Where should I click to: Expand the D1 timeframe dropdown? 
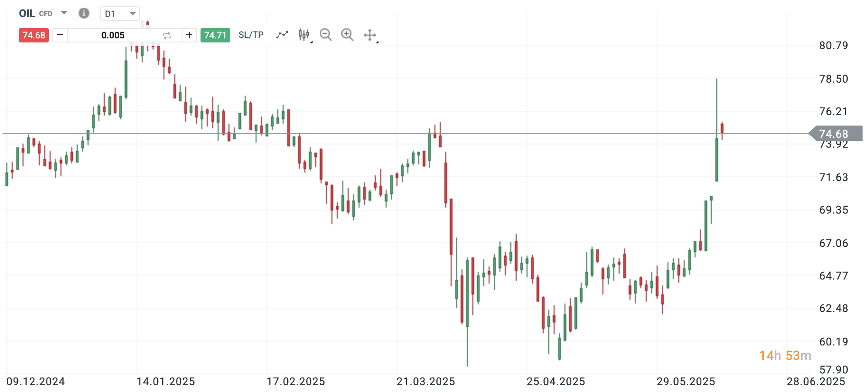click(x=132, y=14)
